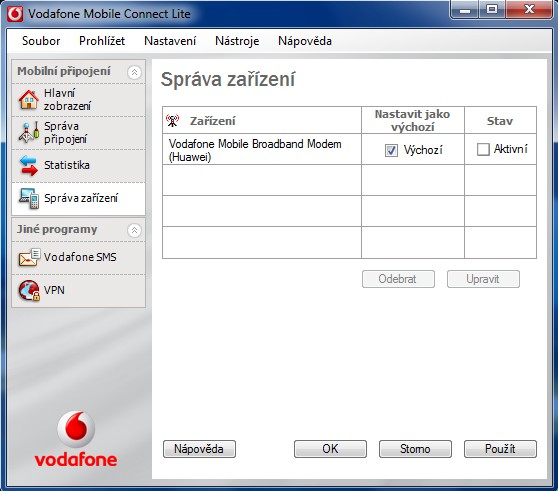Open VPN globe lock icon
The width and height of the screenshot is (558, 491).
[29, 290]
